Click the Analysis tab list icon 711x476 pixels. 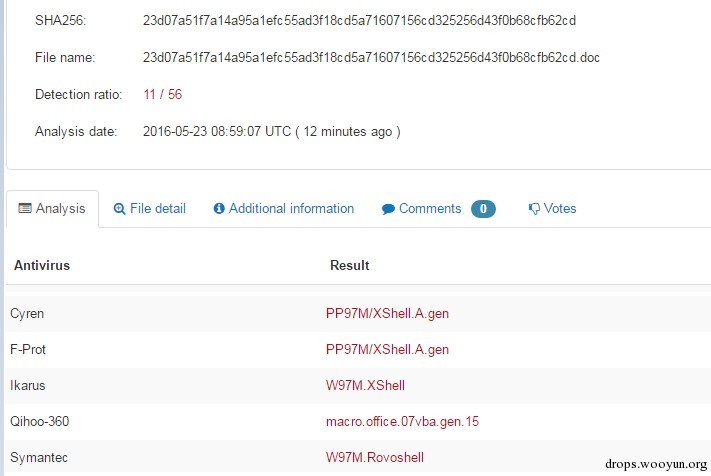coord(26,209)
